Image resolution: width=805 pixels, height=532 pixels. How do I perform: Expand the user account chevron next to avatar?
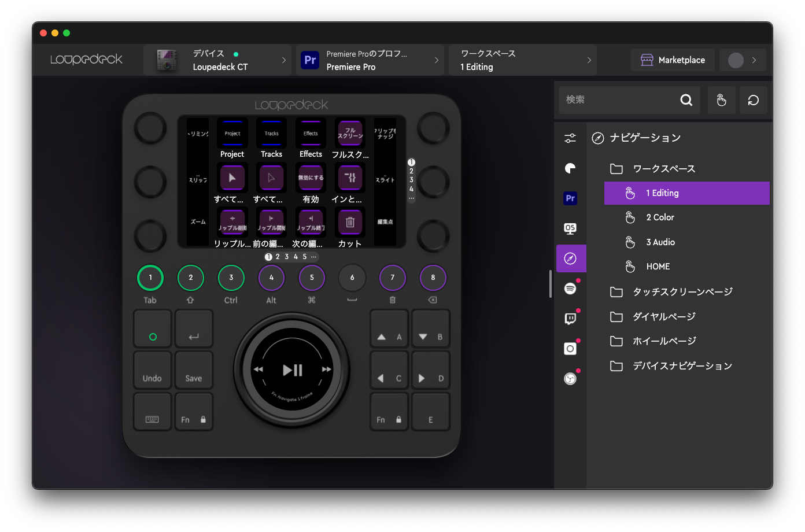(754, 60)
